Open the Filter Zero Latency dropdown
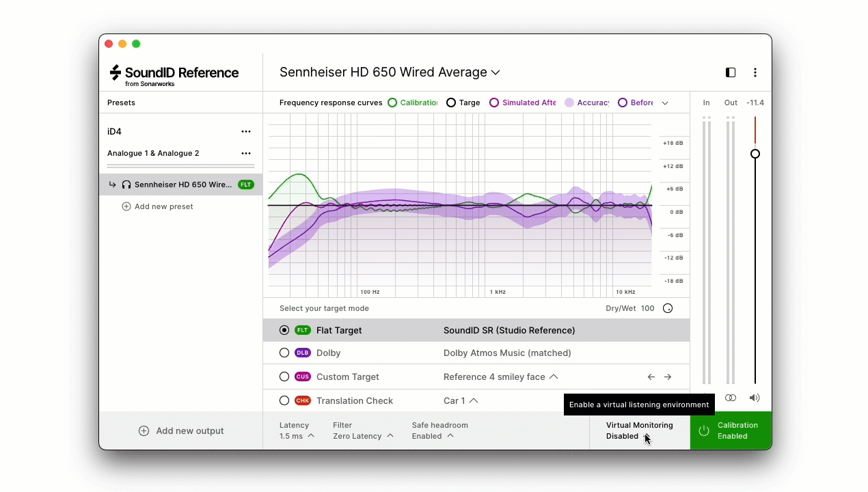This screenshot has width=868, height=492. click(363, 430)
